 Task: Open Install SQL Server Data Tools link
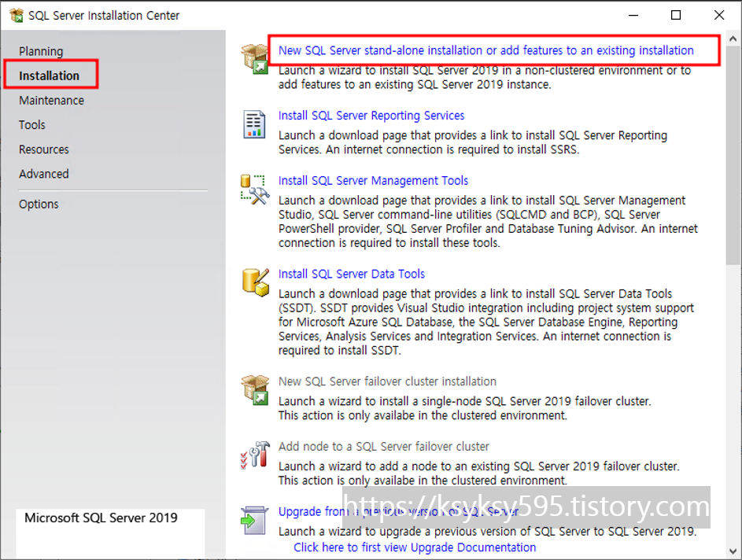click(x=352, y=274)
